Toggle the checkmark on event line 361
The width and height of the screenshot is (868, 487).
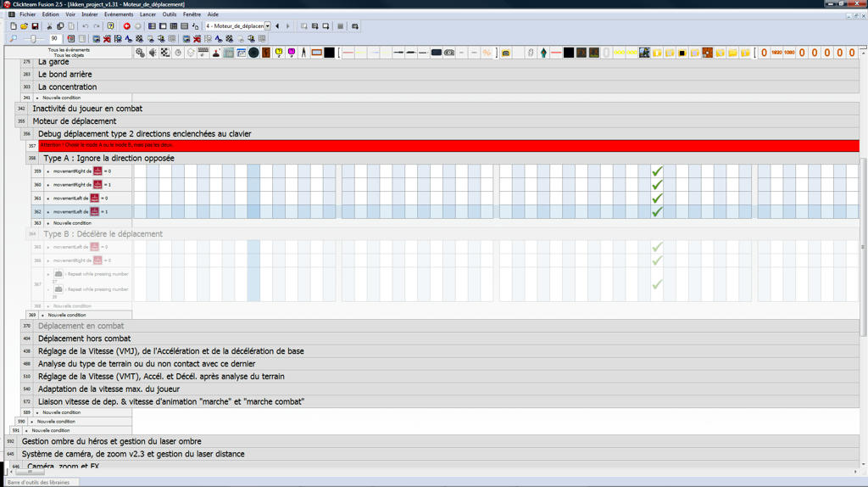pos(657,198)
